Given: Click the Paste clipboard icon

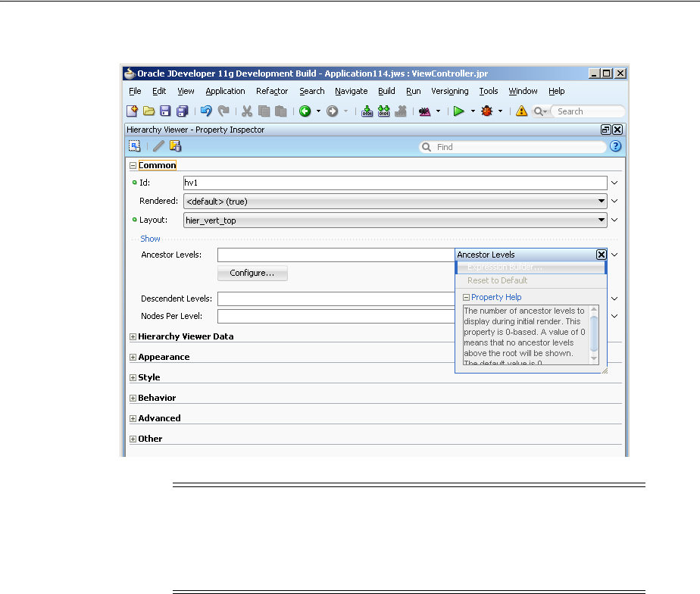Looking at the screenshot, I should coord(281,111).
